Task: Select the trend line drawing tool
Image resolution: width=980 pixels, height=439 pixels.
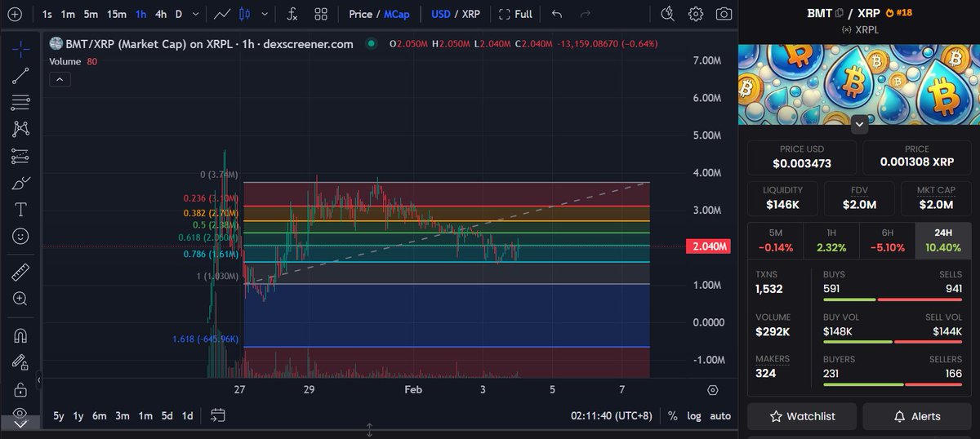Action: [x=21, y=75]
